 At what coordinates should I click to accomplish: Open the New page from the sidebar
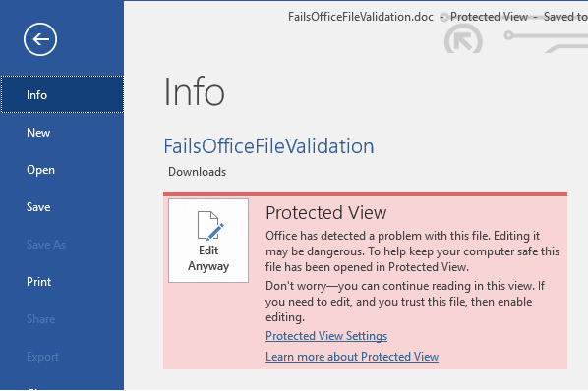pos(38,133)
